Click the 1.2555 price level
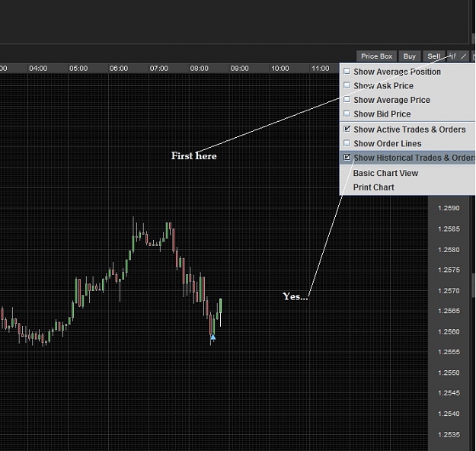The width and height of the screenshot is (476, 451). coord(449,352)
